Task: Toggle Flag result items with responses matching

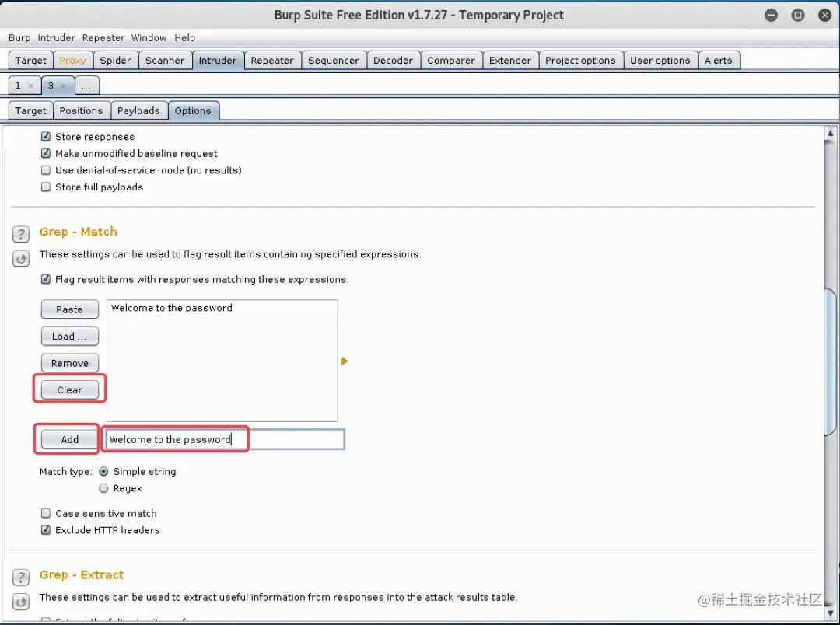Action: (x=46, y=279)
